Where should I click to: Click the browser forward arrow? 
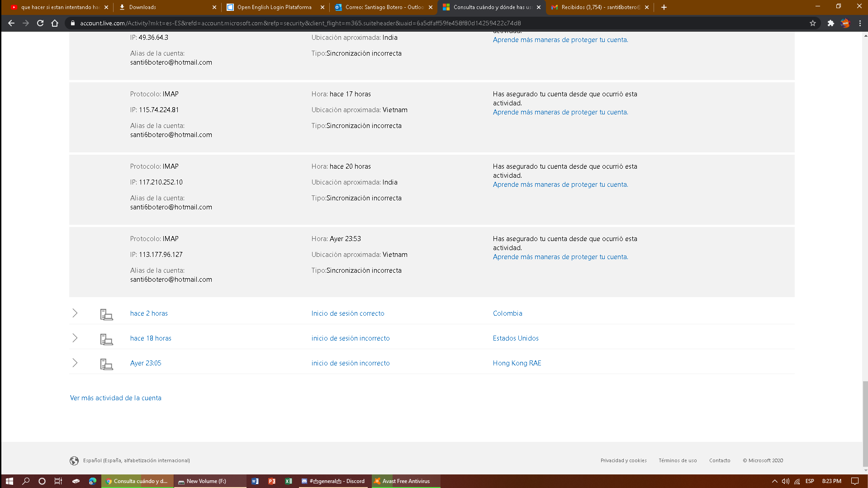26,23
